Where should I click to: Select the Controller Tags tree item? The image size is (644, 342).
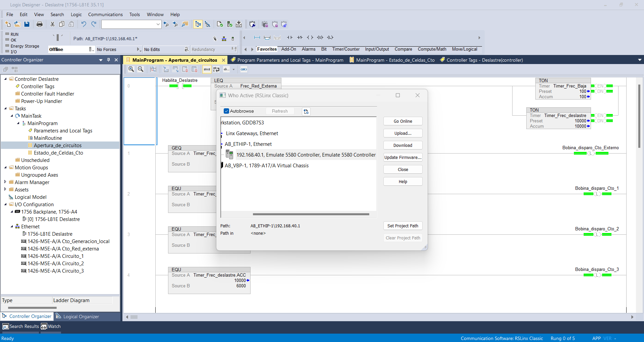38,87
